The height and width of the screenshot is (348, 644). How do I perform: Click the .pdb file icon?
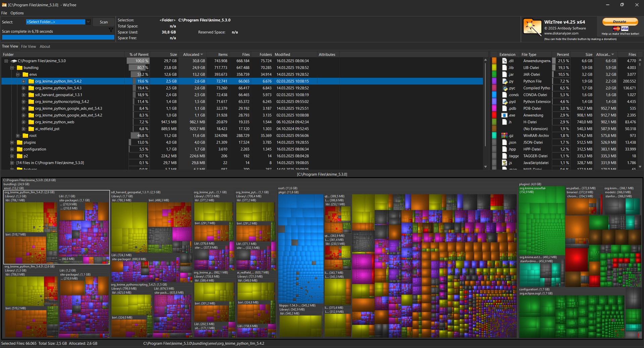[x=504, y=109]
